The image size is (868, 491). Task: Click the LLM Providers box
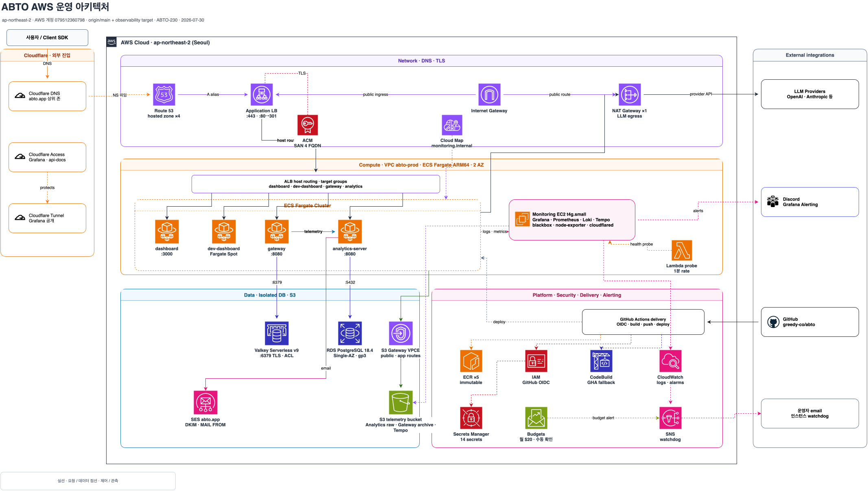click(x=810, y=94)
